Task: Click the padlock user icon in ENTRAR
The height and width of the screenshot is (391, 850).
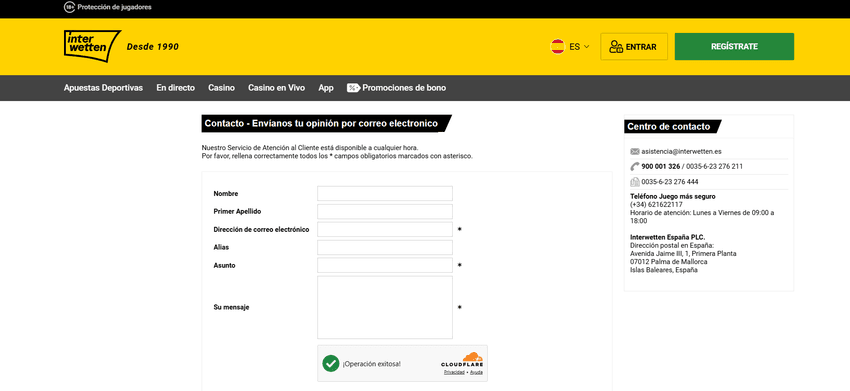Action: (x=616, y=47)
